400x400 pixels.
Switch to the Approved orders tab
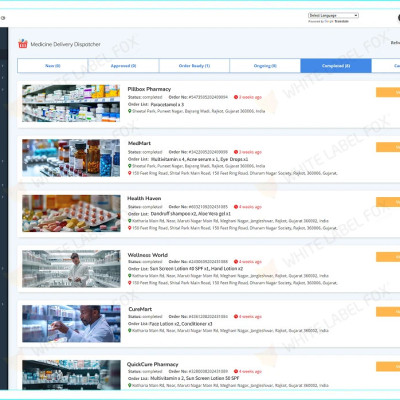(x=123, y=66)
